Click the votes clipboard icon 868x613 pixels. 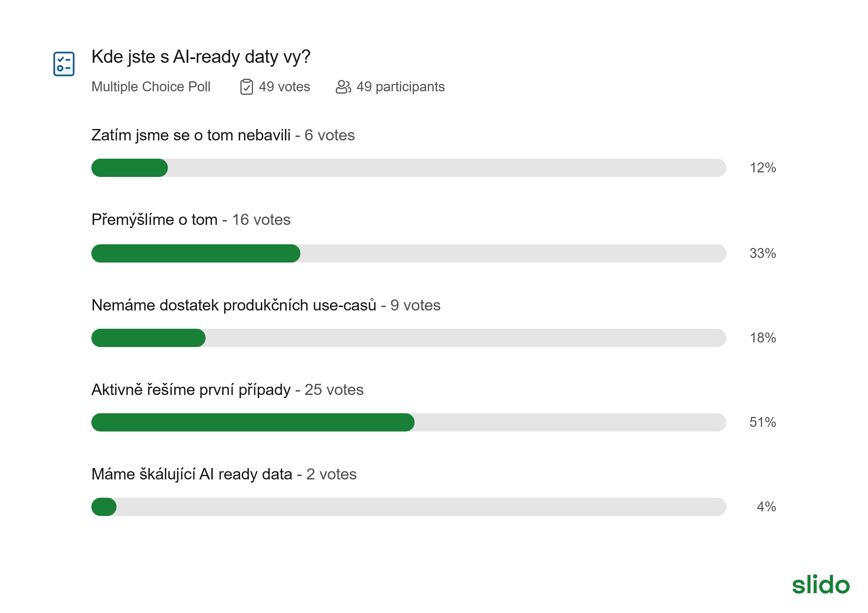[x=246, y=86]
